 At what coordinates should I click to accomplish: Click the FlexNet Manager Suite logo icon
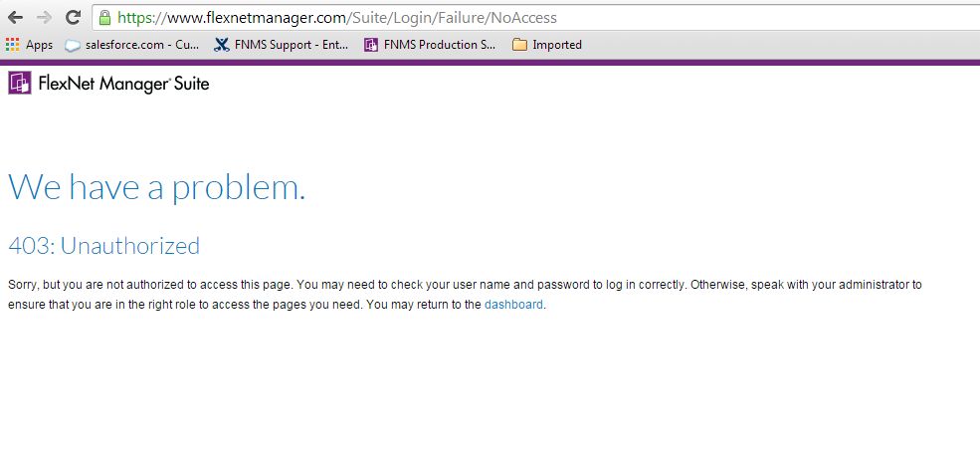[x=20, y=84]
